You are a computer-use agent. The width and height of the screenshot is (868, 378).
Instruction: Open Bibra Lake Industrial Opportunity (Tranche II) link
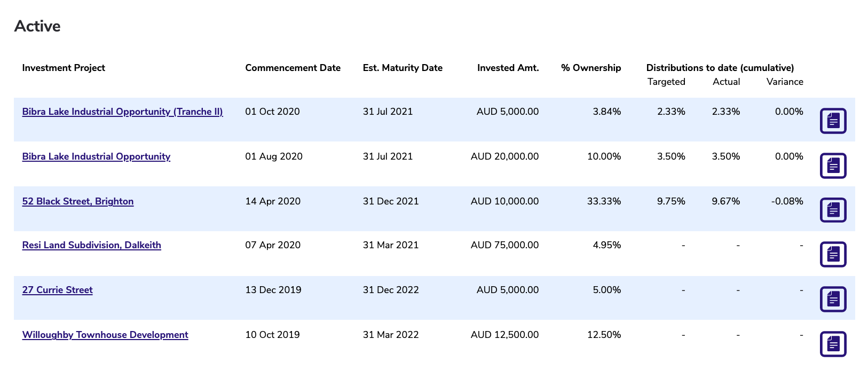(x=122, y=112)
